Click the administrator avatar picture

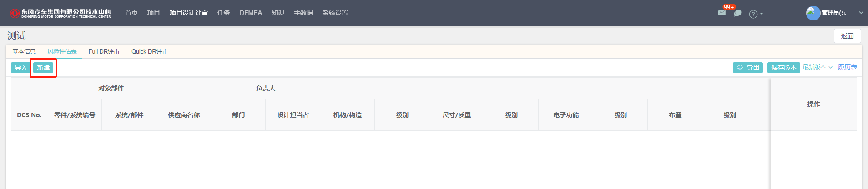[x=813, y=13]
